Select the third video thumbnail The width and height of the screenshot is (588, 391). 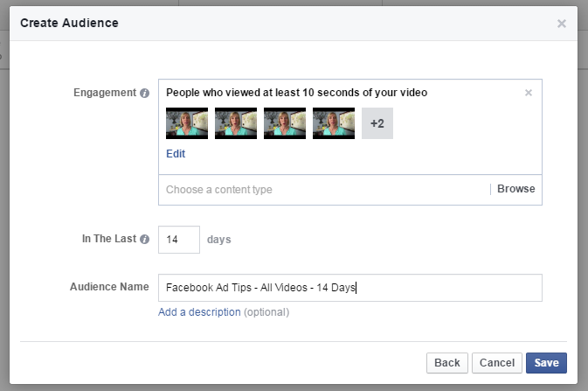pos(285,123)
